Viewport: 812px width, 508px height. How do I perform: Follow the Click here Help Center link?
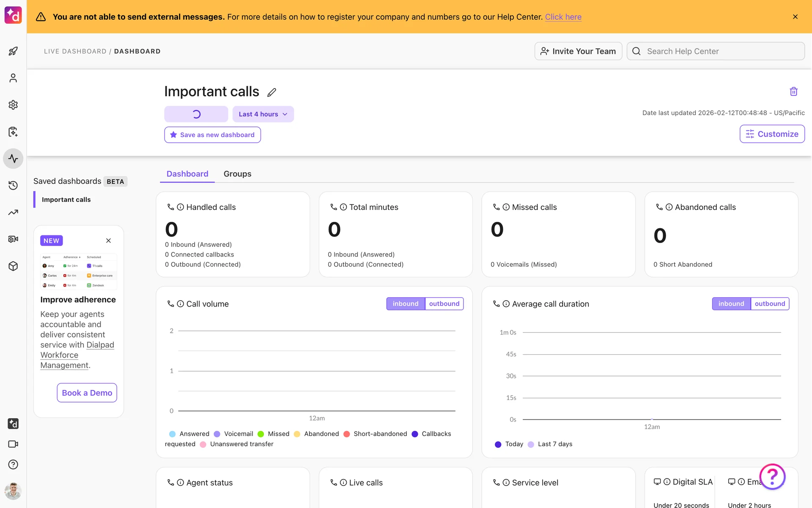[563, 17]
